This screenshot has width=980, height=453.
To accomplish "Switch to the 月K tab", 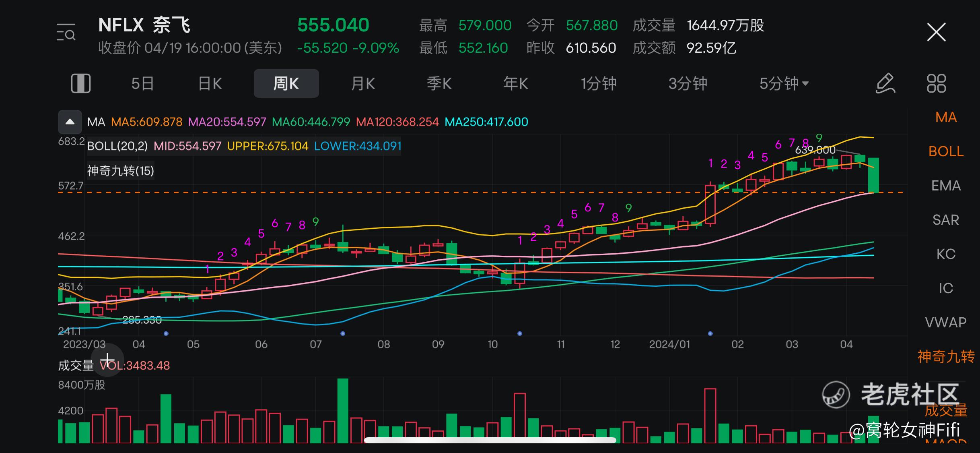I will (363, 84).
